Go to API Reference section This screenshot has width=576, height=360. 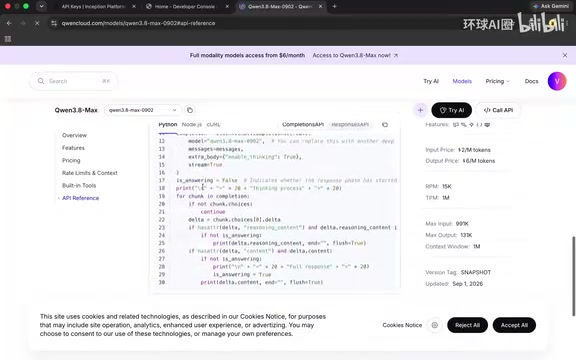click(80, 198)
